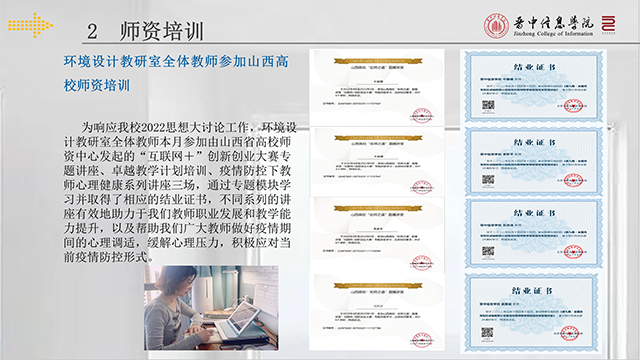Image resolution: width=640 pixels, height=360 pixels.
Task: Select the topmost blue 结业证书 certificate image
Action: (x=533, y=87)
